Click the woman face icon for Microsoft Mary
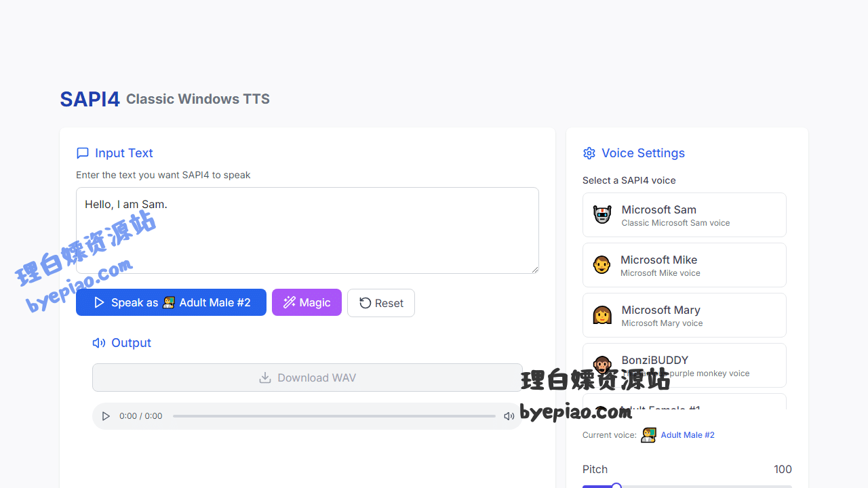Screen dimensions: 868x488 [x=602, y=315]
